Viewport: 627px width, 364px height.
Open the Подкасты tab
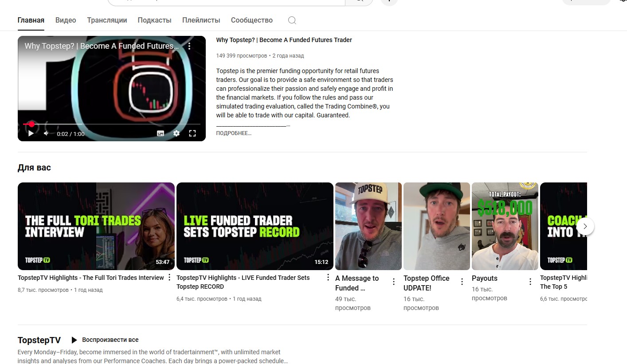(x=154, y=20)
